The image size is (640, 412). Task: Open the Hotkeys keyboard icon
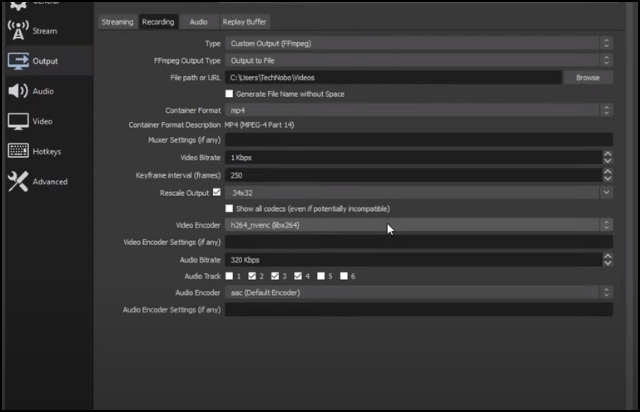(x=18, y=151)
